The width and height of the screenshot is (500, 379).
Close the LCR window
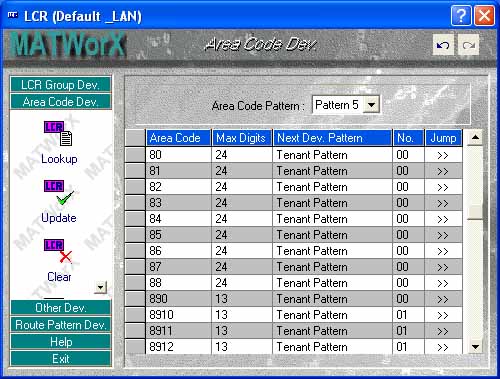pyautogui.click(x=484, y=15)
